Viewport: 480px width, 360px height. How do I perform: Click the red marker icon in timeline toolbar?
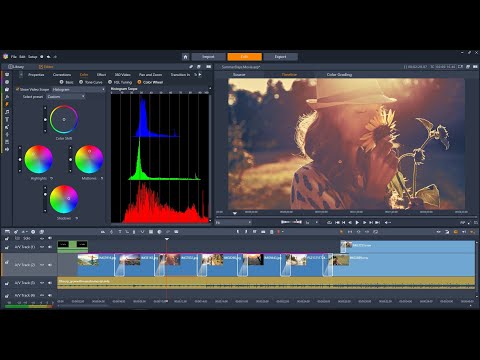pos(279,232)
